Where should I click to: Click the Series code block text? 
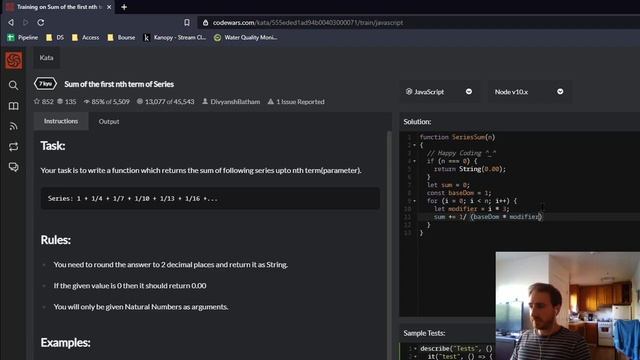[133, 198]
